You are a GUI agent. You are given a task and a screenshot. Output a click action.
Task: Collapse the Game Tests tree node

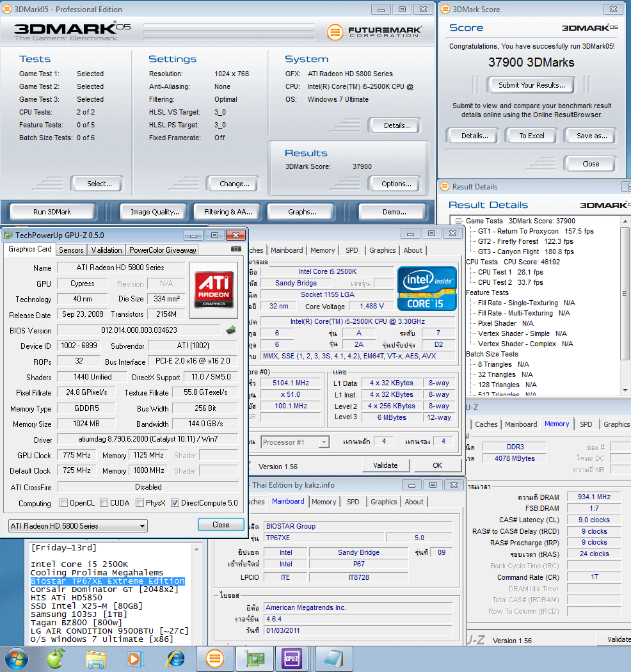[x=458, y=221]
